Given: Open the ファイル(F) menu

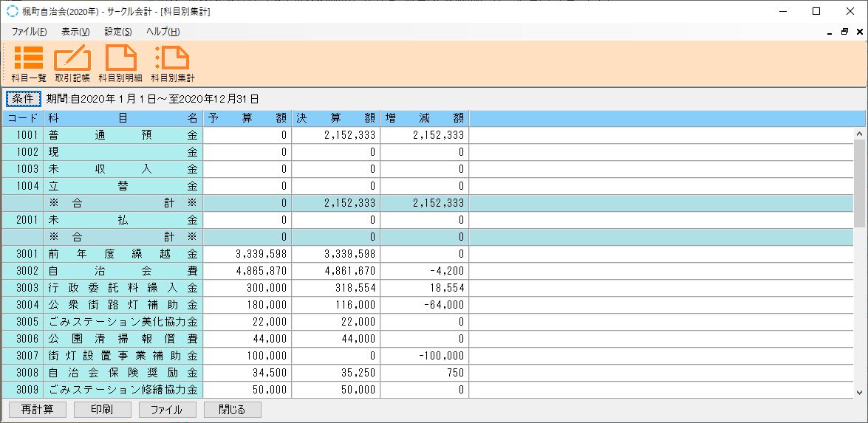Looking at the screenshot, I should pos(29,32).
